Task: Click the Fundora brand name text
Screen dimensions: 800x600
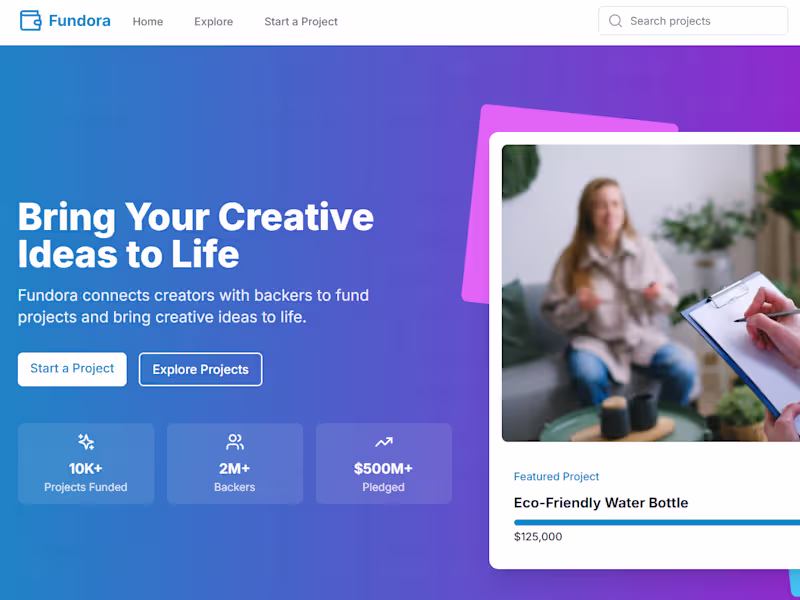Action: pyautogui.click(x=80, y=21)
